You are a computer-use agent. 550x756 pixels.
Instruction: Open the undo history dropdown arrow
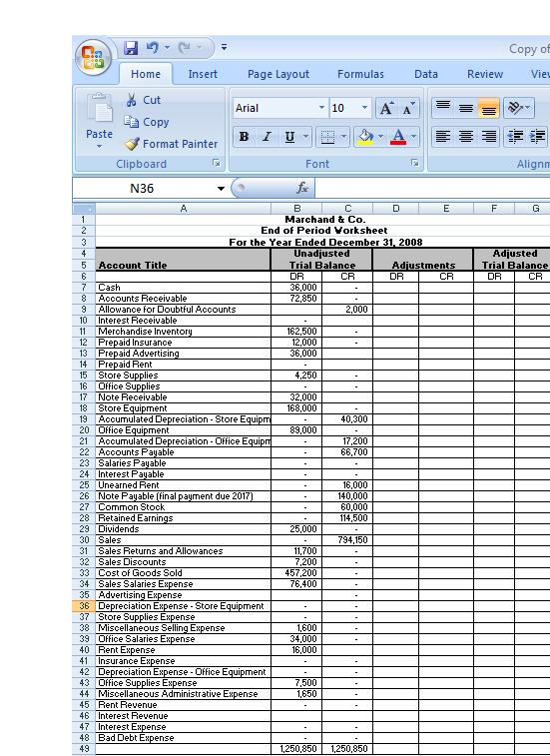pos(167,47)
